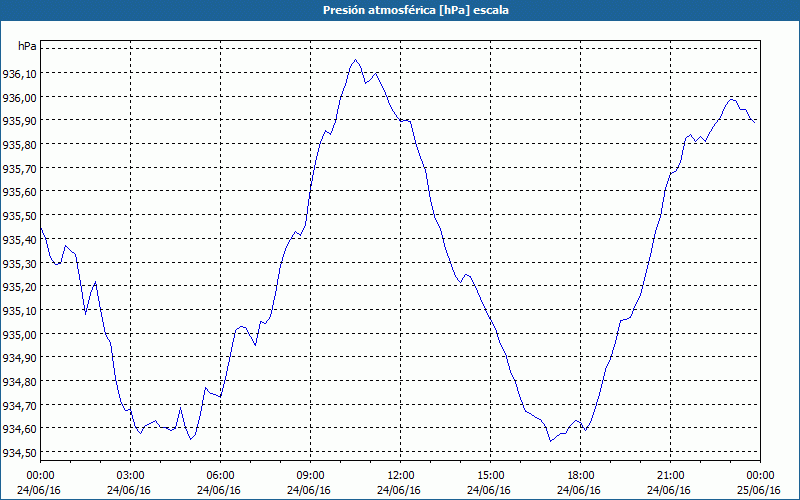Viewport: 800px width, 500px height.
Task: Select the 936,10 y-axis value
Action: pos(19,74)
